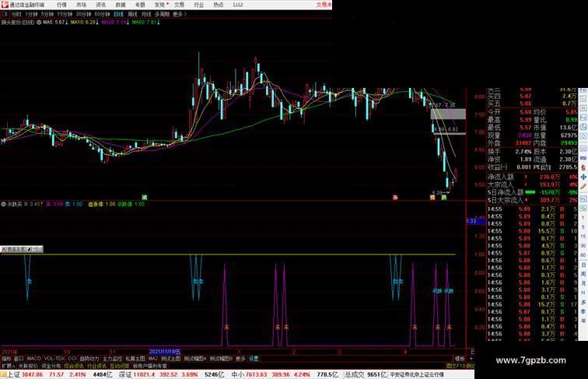Select 季 period in right sidebar
588x379 pixels.
(583, 311)
